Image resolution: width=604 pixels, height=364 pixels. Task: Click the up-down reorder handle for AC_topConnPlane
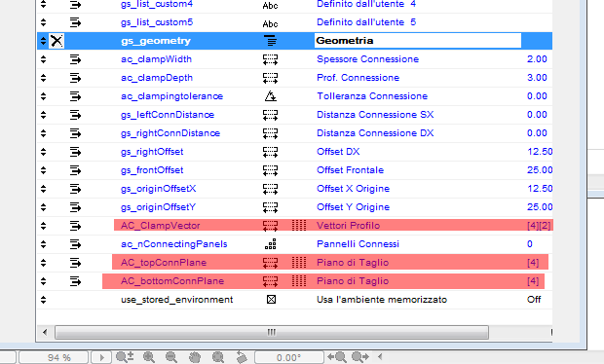tap(43, 263)
